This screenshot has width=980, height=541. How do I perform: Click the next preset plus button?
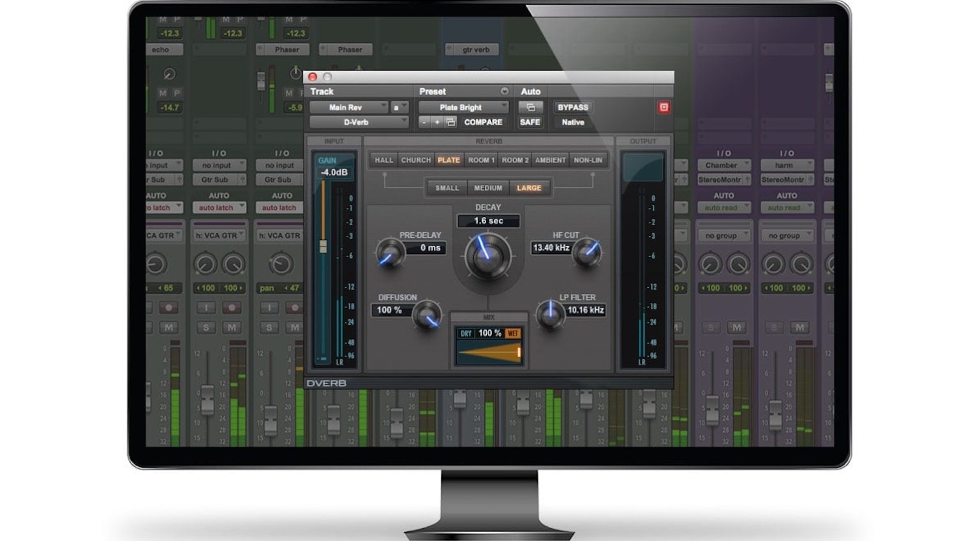tap(437, 122)
